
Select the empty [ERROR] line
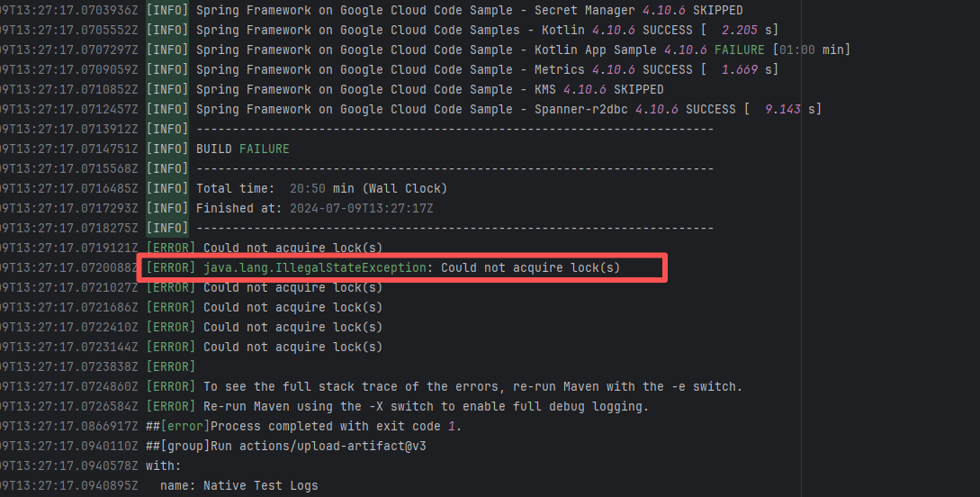click(x=170, y=366)
